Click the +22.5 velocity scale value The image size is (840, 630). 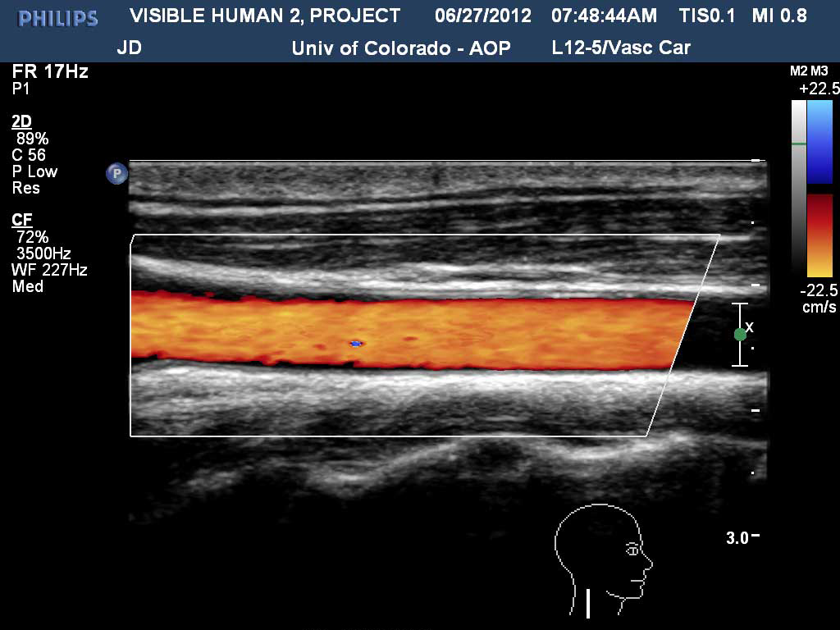pos(819,89)
